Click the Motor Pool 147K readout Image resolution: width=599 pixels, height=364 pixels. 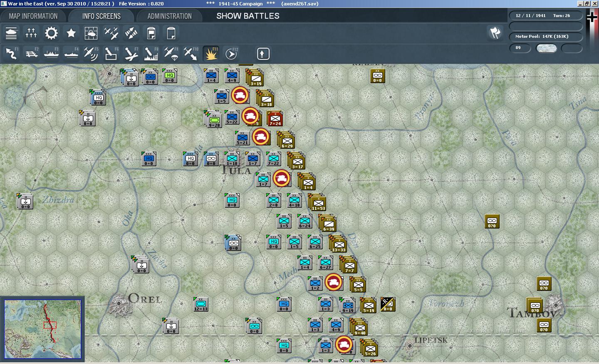[546, 37]
